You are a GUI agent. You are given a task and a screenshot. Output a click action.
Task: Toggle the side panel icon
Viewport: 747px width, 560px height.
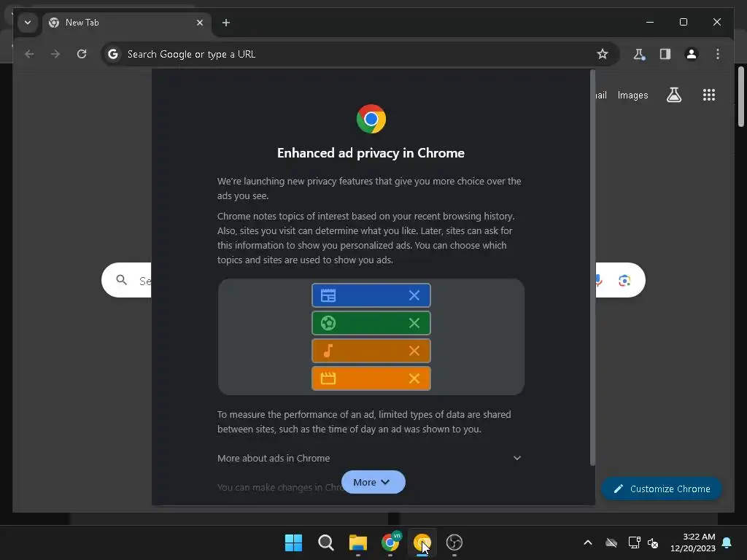coord(665,54)
